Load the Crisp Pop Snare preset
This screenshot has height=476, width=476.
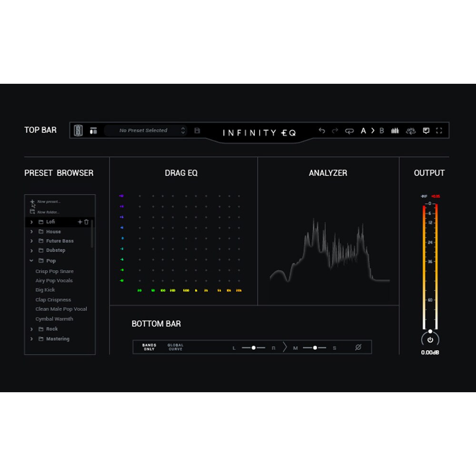click(54, 271)
